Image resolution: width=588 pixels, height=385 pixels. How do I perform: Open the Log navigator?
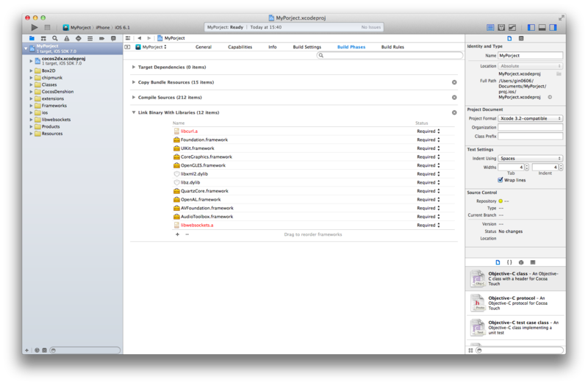coord(113,38)
